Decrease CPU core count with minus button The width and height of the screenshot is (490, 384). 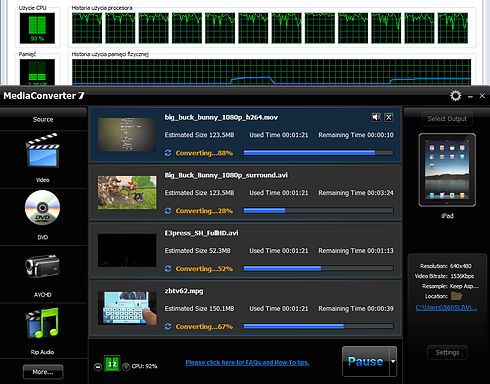pos(98,367)
